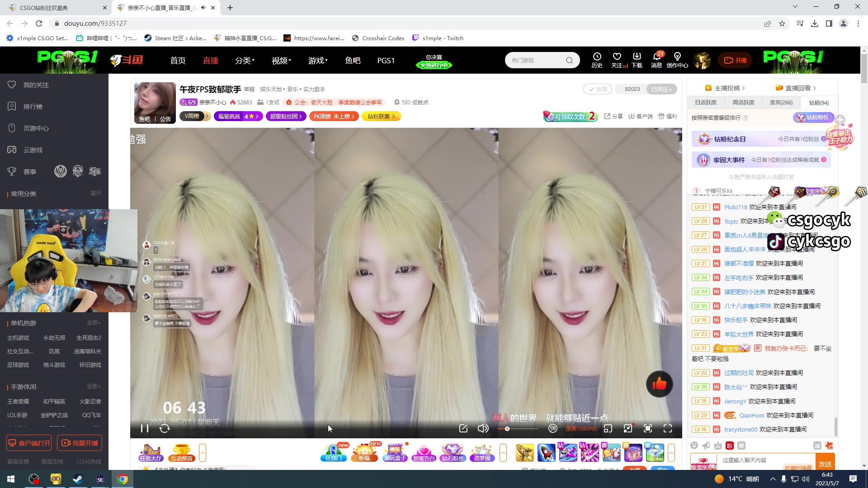The image size is (868, 488).
Task: Enable picture-in-picture mini player
Action: click(608, 428)
